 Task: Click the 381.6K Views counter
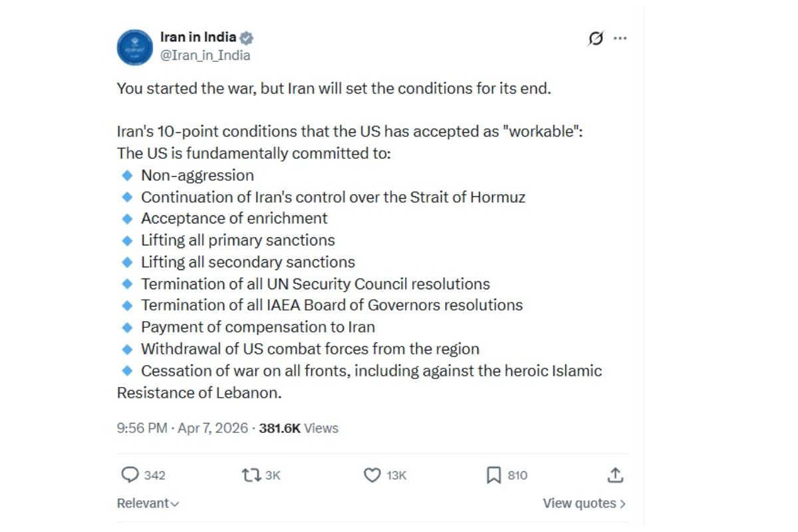coord(299,428)
